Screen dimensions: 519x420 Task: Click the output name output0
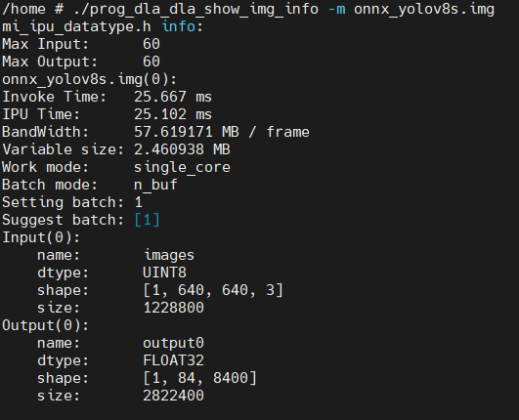173,343
